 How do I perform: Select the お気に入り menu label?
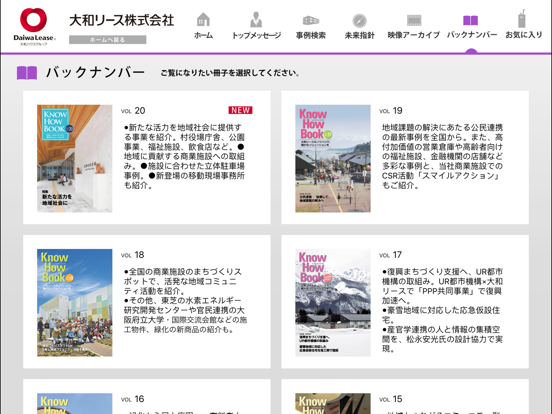click(524, 34)
